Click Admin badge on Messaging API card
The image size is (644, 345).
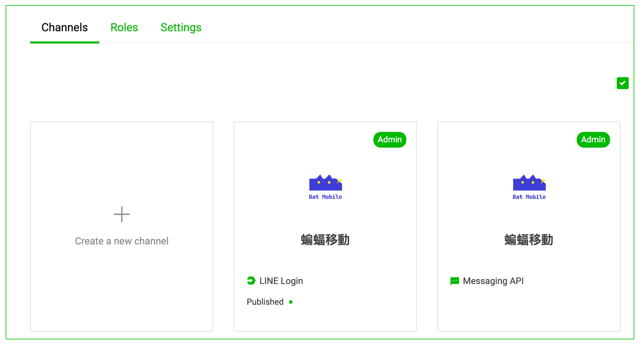[593, 140]
